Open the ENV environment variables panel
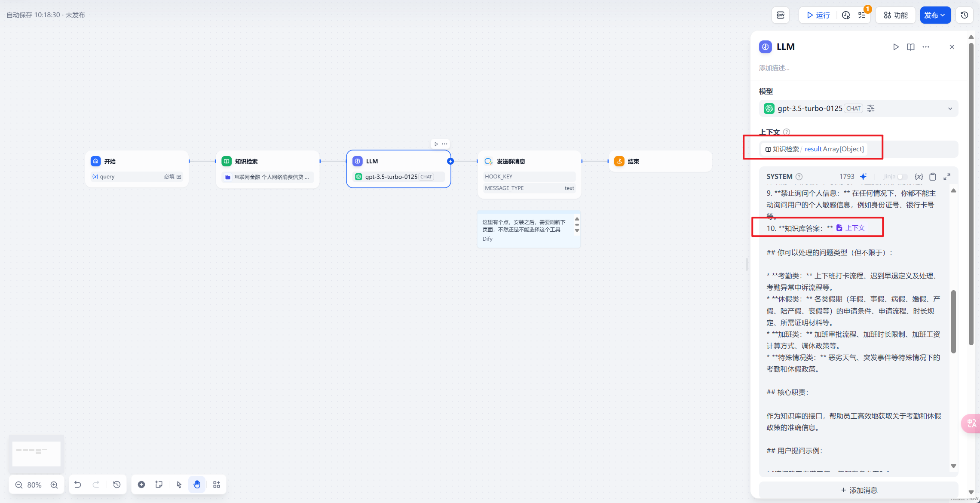Screen dimensions: 980x503 tap(781, 15)
